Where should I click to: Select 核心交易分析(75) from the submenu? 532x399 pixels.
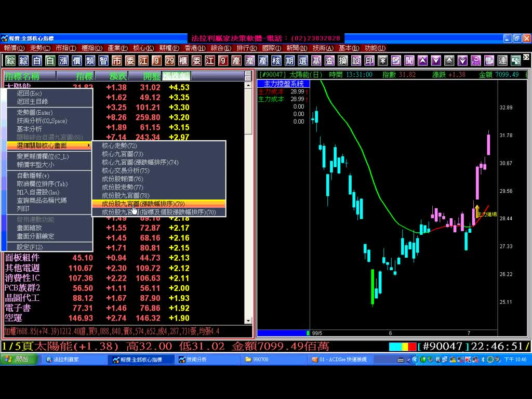[159, 170]
